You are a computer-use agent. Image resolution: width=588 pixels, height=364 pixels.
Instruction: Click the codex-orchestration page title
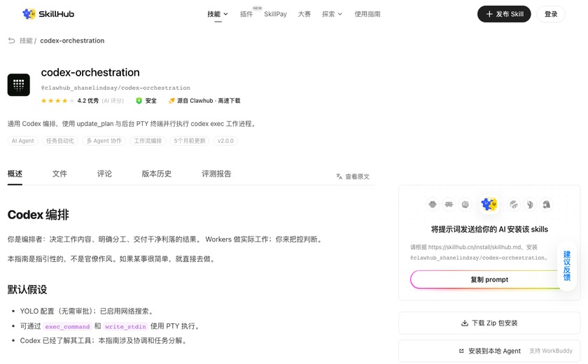tap(90, 72)
